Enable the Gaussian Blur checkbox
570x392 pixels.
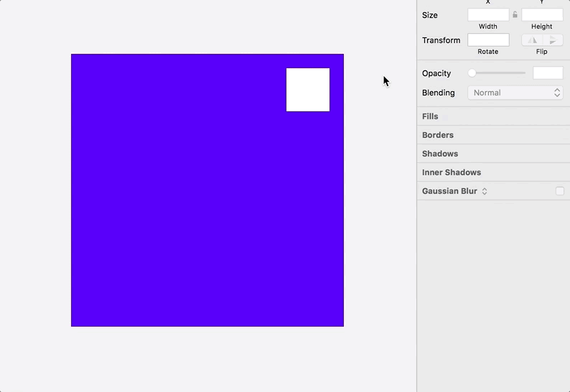pyautogui.click(x=560, y=191)
